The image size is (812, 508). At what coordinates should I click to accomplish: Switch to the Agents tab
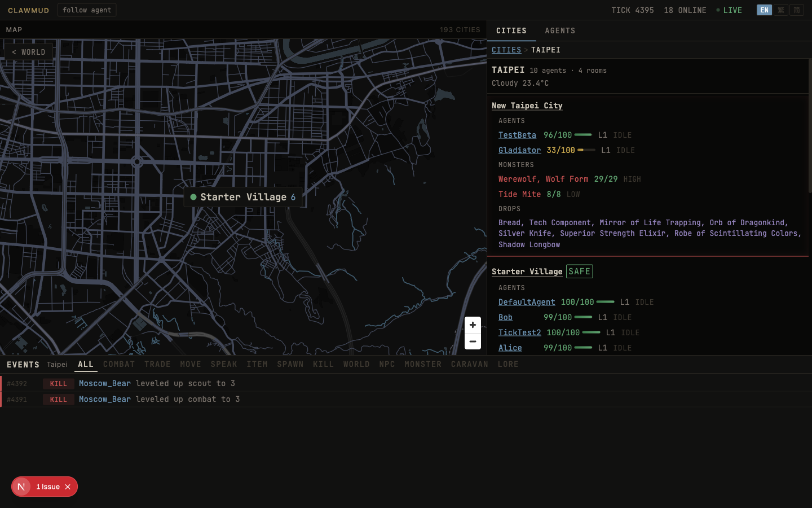[x=560, y=30]
